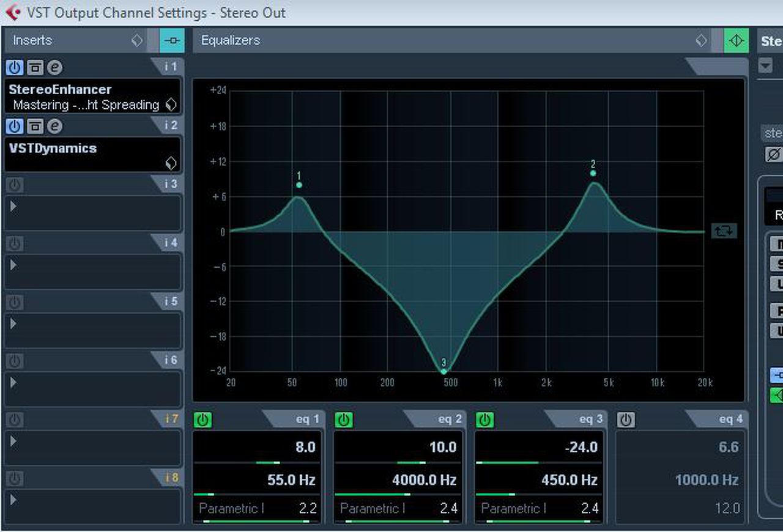This screenshot has width=783, height=532.
Task: Click the eq 3 gain value -24.0
Action: (581, 447)
